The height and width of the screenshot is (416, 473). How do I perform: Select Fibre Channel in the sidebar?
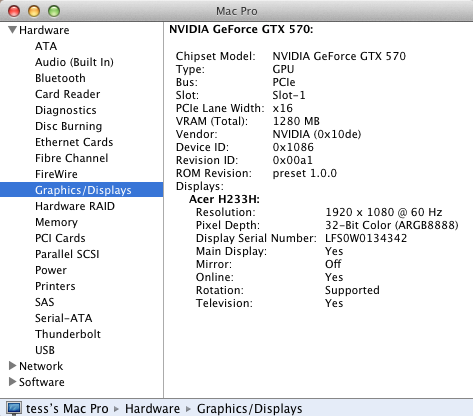click(72, 158)
